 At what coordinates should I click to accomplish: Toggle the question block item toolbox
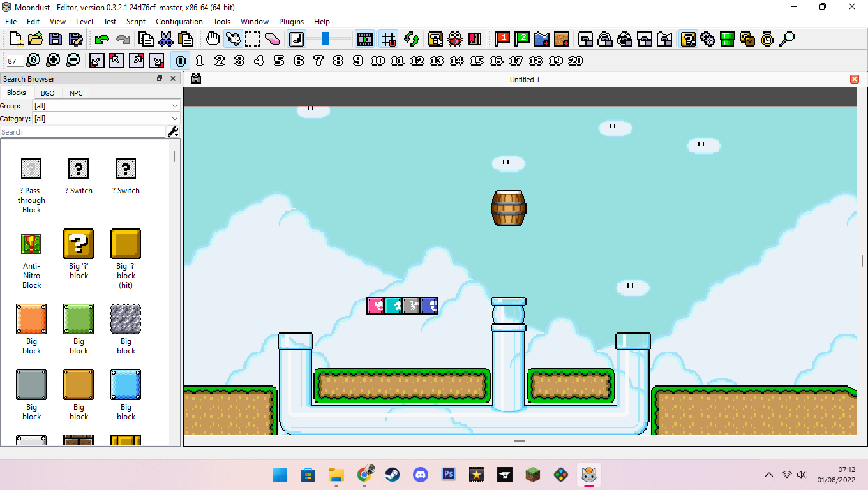click(689, 40)
